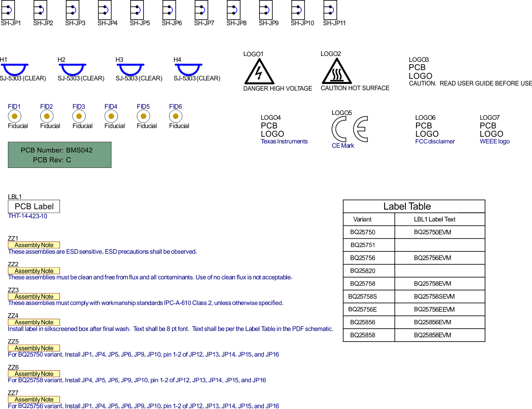
Task: Click the THT-14-423-10 part number text
Action: 28,216
